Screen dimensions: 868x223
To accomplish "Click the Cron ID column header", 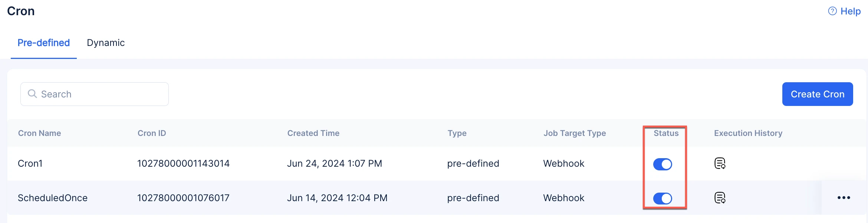I will click(x=152, y=133).
